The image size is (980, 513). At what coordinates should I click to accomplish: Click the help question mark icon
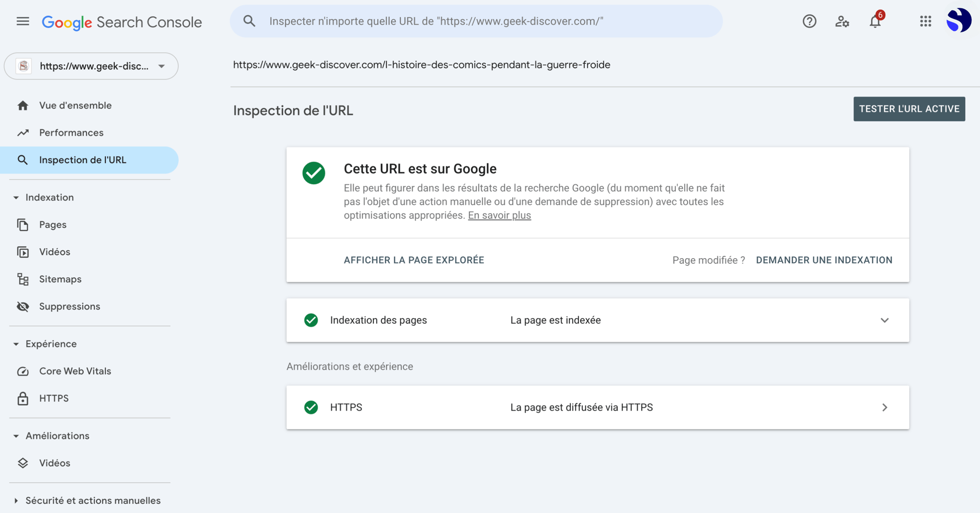click(x=809, y=21)
